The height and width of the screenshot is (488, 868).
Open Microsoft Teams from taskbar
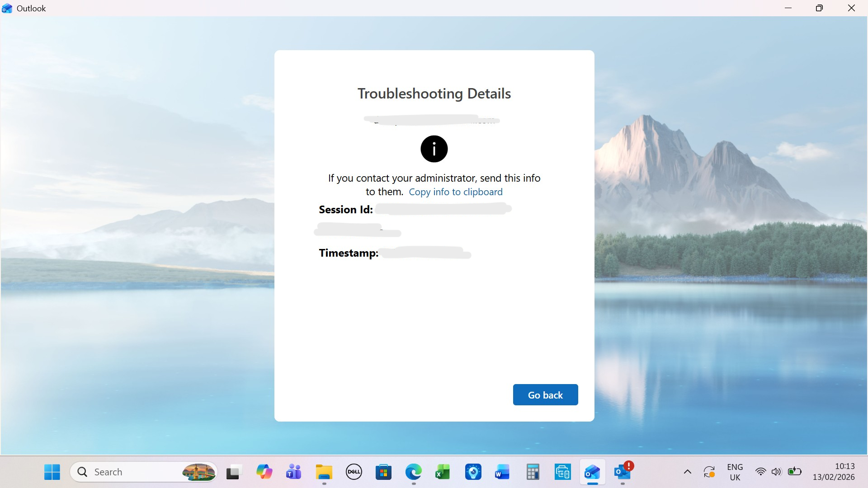pos(294,472)
